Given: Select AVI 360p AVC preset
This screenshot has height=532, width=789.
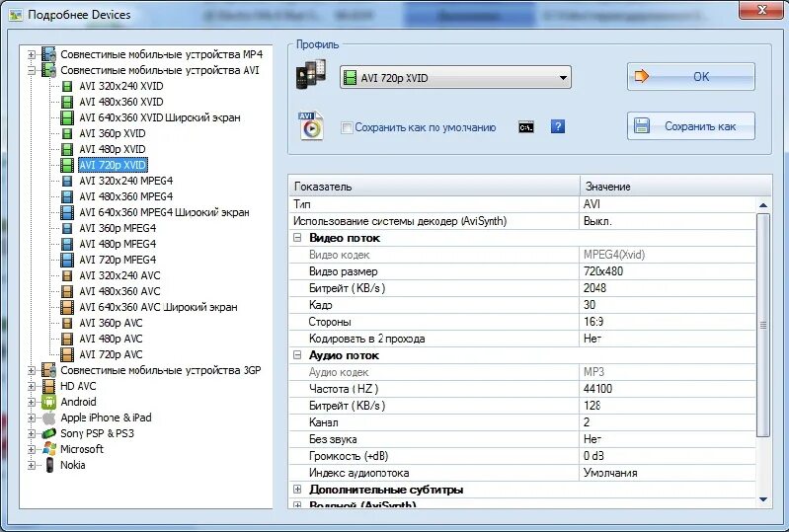Looking at the screenshot, I should tap(111, 323).
